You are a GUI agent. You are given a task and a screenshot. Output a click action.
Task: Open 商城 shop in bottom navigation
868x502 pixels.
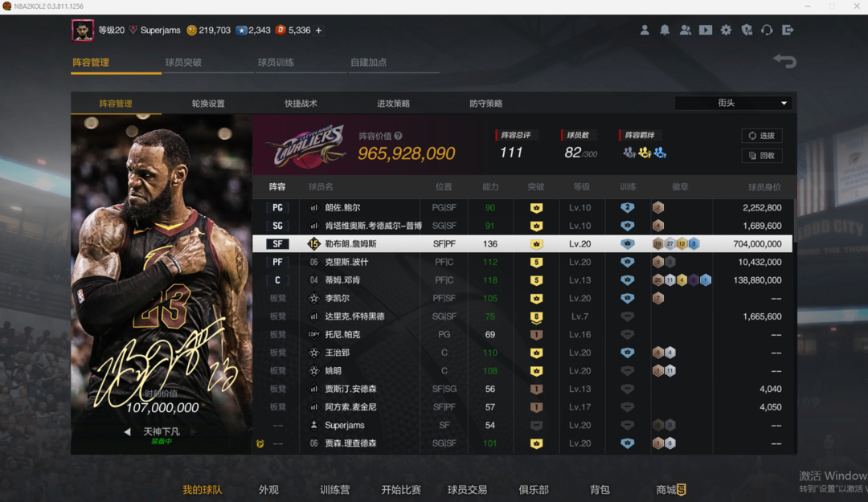click(671, 490)
